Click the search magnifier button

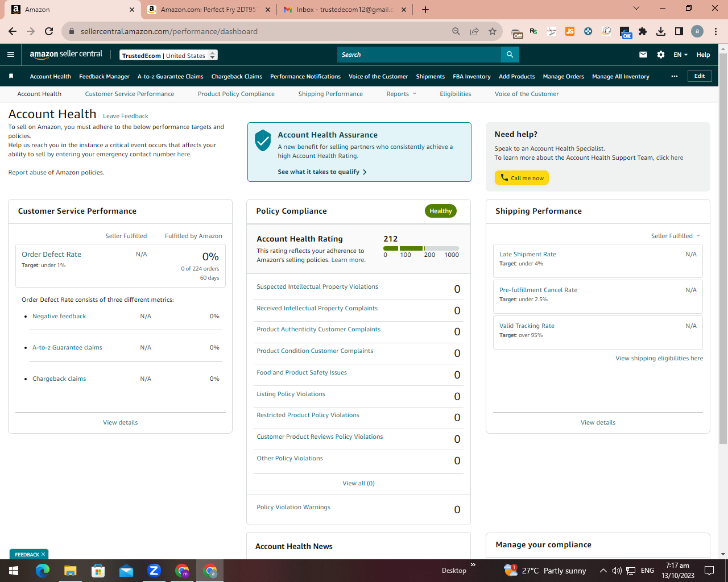click(x=510, y=55)
